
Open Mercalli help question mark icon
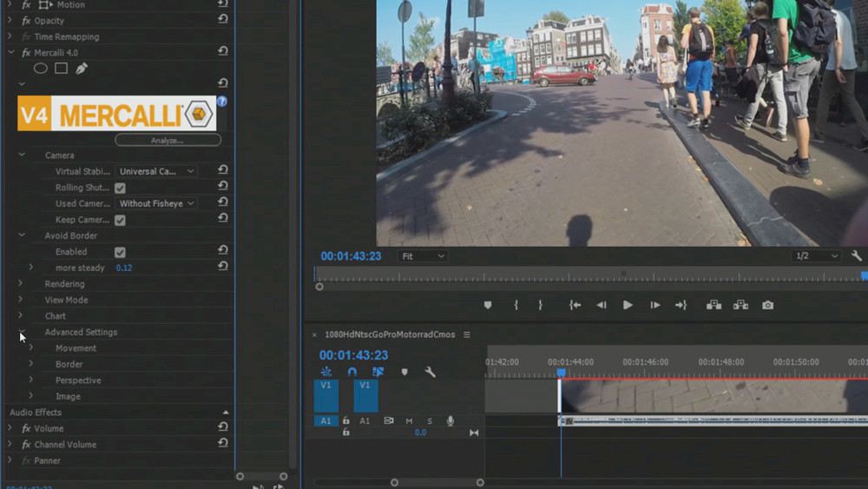click(222, 102)
